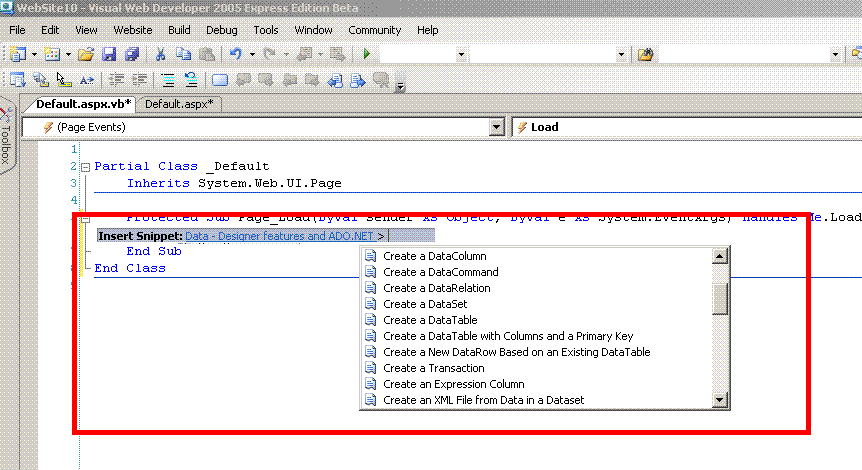This screenshot has height=470, width=862.
Task: Click the Open File folder icon
Action: pos(86,54)
